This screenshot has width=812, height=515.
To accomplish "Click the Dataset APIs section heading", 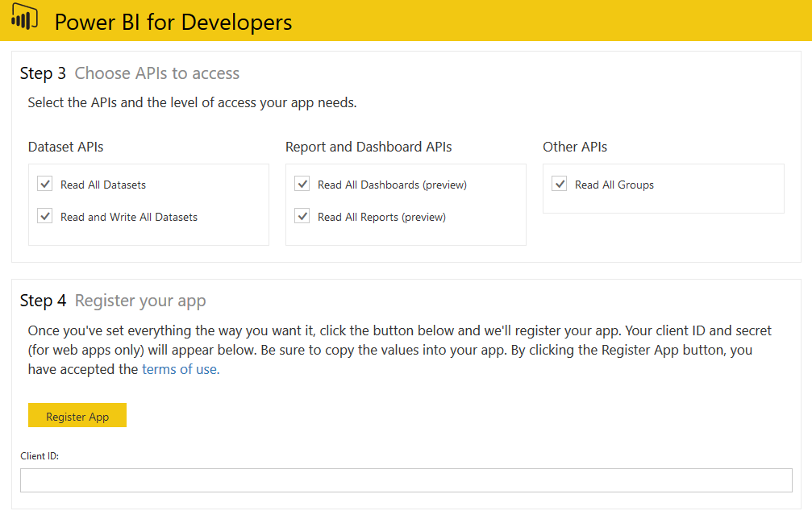I will pyautogui.click(x=66, y=147).
